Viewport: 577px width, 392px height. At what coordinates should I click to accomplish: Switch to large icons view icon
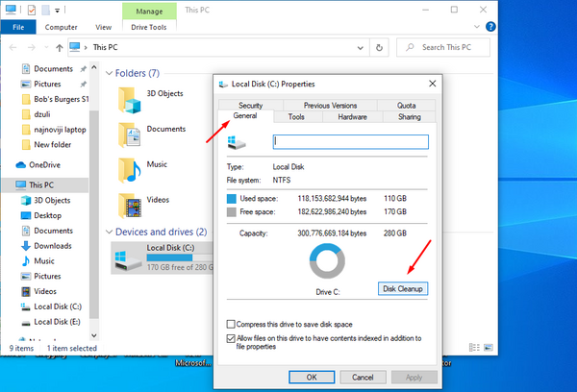click(489, 348)
